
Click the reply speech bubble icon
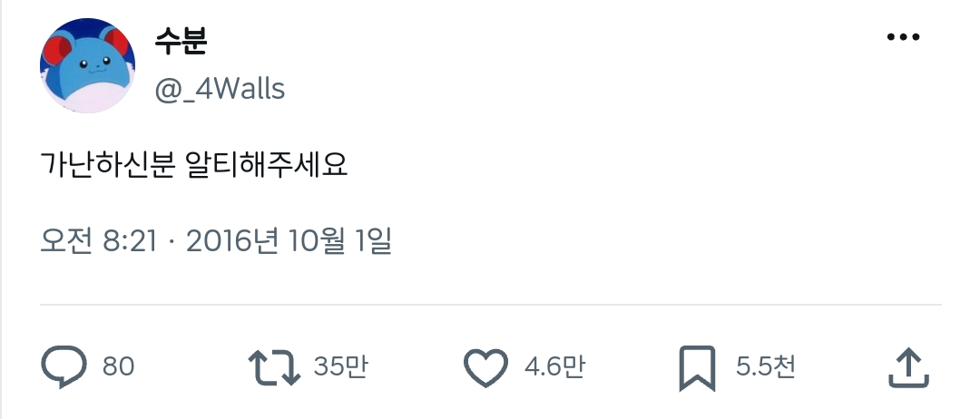pyautogui.click(x=64, y=366)
